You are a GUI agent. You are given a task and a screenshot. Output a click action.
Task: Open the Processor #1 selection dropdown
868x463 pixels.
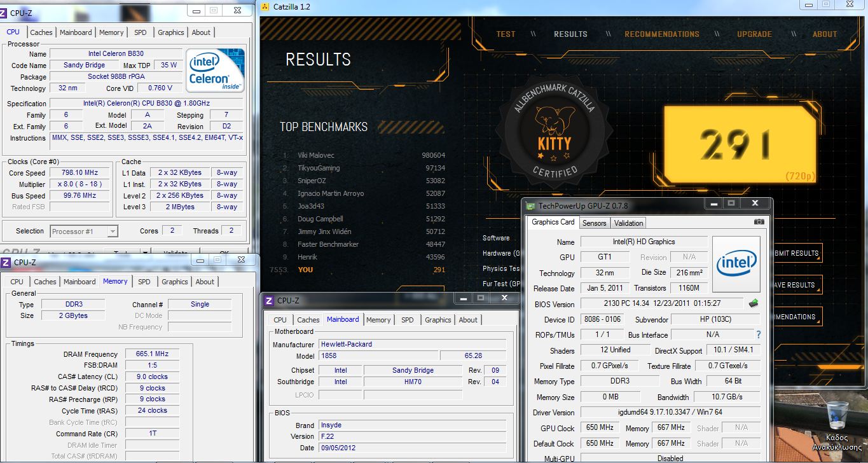(x=84, y=231)
